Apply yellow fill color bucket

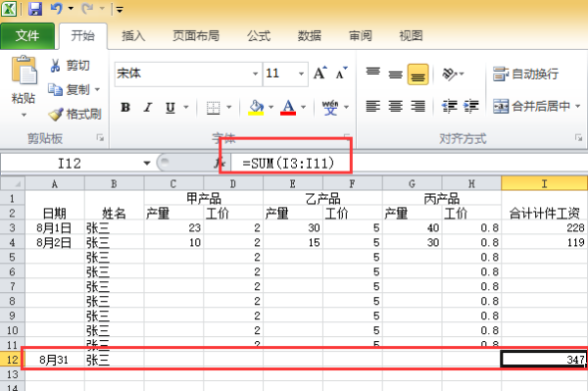[x=256, y=108]
